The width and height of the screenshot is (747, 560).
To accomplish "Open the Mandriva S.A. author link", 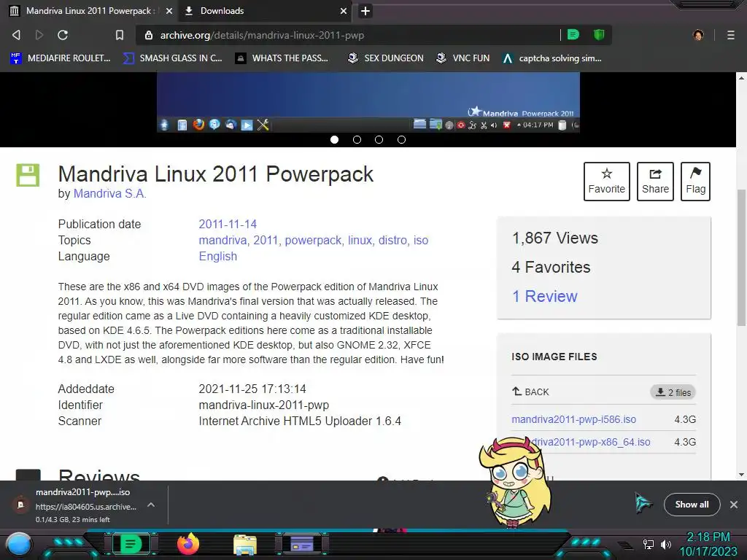I will [110, 193].
